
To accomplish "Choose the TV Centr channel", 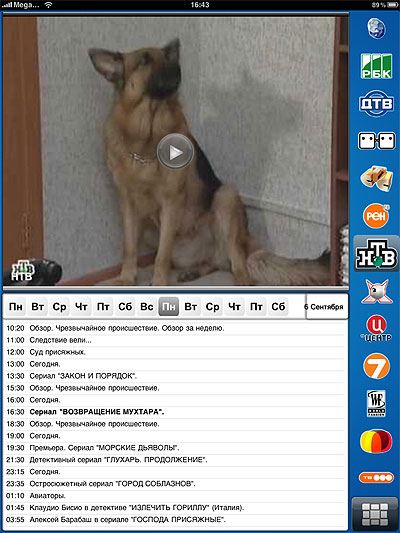I will (376, 328).
